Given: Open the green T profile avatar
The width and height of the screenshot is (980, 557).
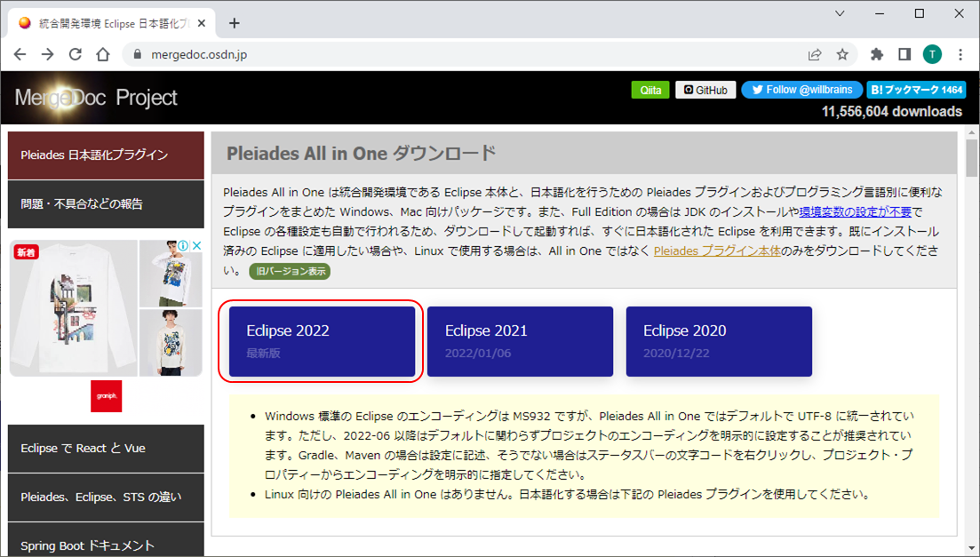Looking at the screenshot, I should [932, 53].
